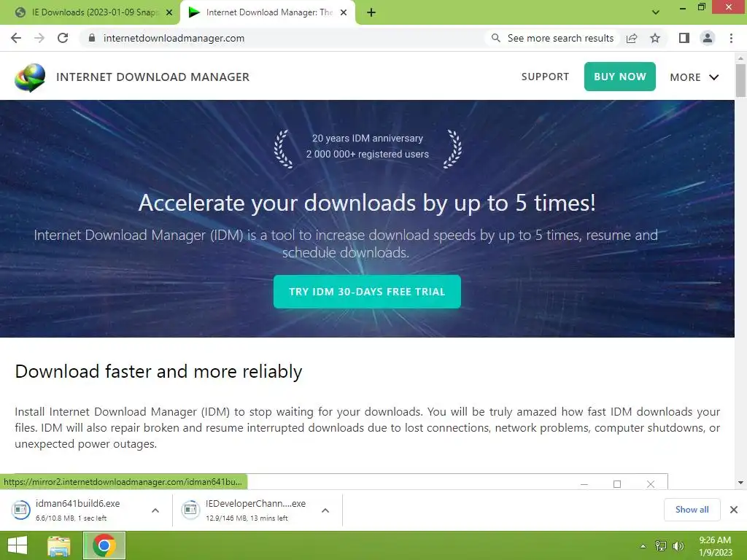The image size is (747, 560).
Task: Close the Internet Download Manager tab
Action: (344, 12)
